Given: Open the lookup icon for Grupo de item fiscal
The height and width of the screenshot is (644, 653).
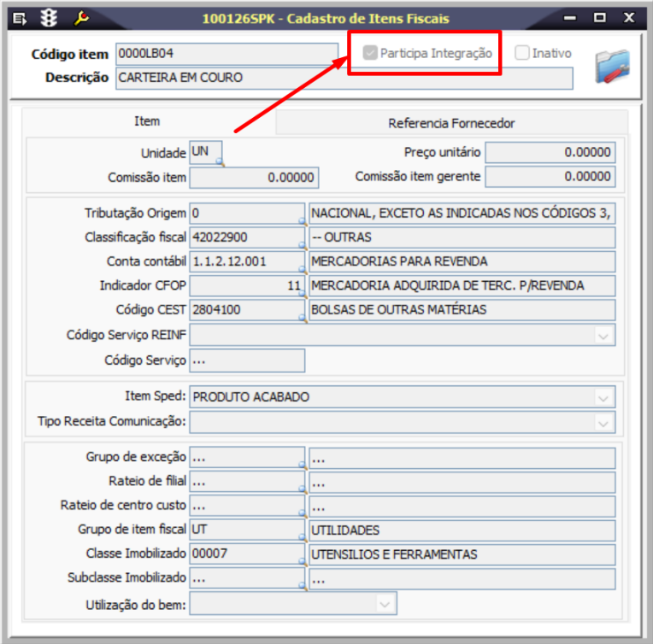Looking at the screenshot, I should [x=303, y=538].
